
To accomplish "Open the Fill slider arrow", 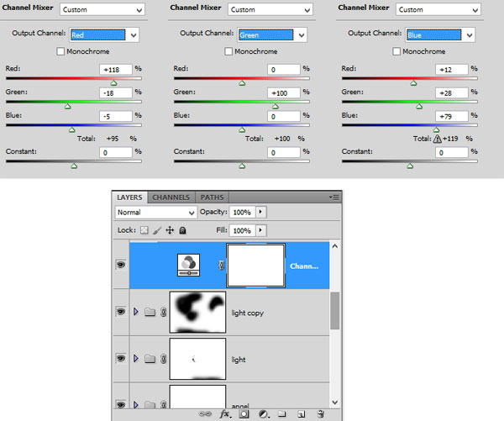I will point(260,230).
